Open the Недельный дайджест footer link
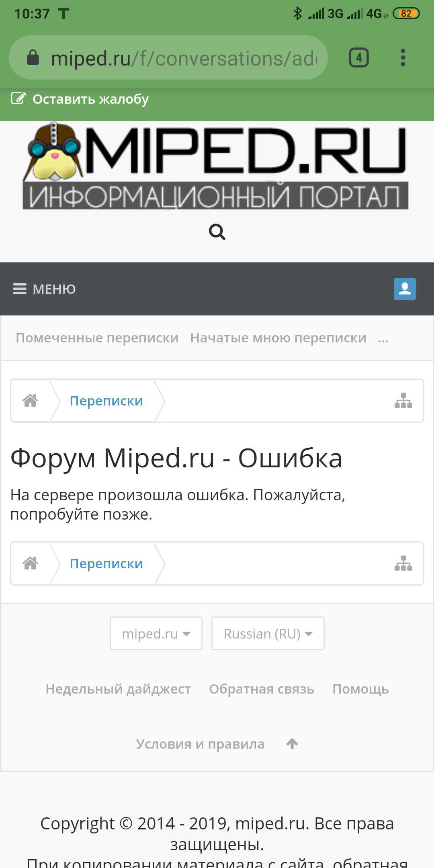434x868 pixels. point(118,689)
